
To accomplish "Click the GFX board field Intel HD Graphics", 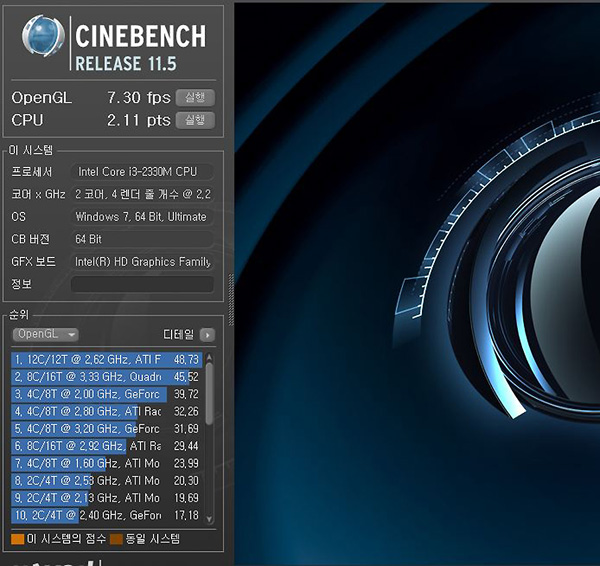I will pos(142,262).
